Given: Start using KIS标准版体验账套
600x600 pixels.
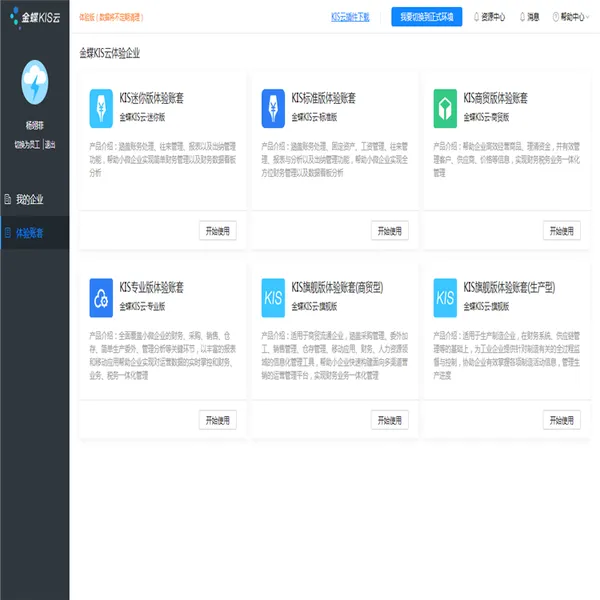Looking at the screenshot, I should pos(390,231).
